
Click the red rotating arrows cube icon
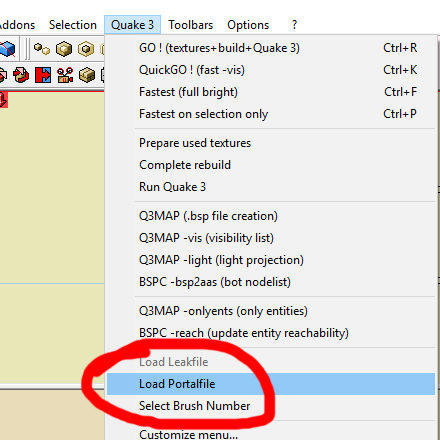pos(21,75)
